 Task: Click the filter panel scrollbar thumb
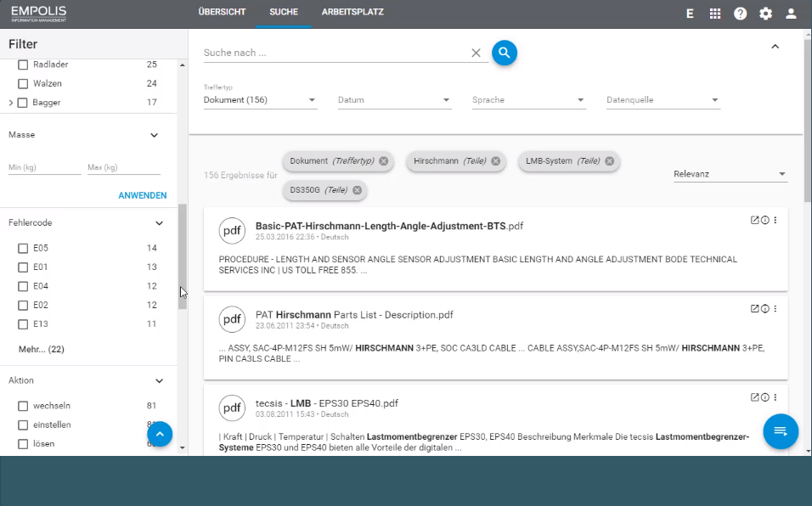pyautogui.click(x=183, y=256)
